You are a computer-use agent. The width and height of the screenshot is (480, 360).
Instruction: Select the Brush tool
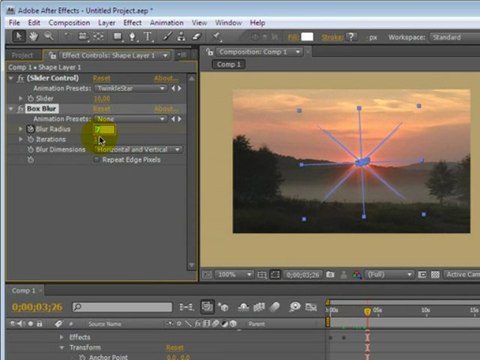tap(167, 36)
